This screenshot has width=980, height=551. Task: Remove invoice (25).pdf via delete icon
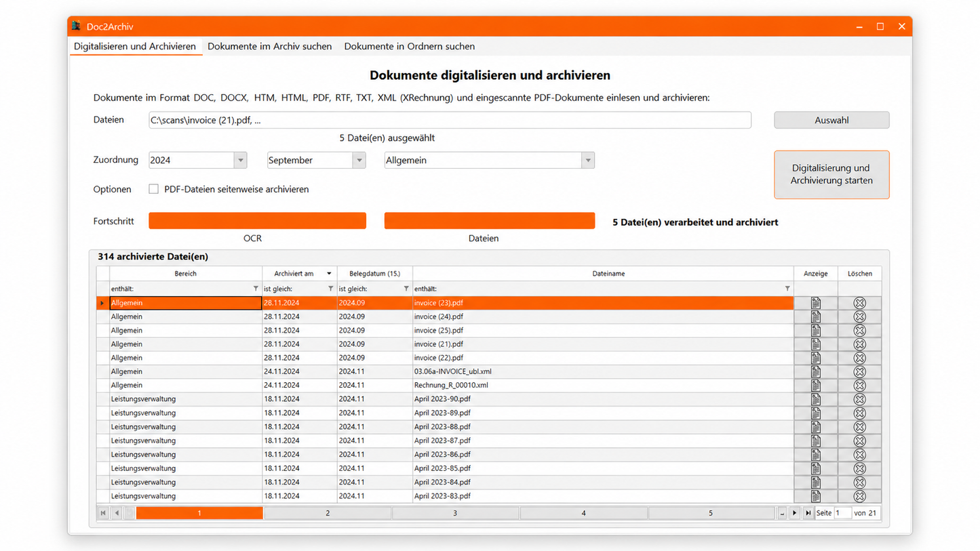point(859,330)
